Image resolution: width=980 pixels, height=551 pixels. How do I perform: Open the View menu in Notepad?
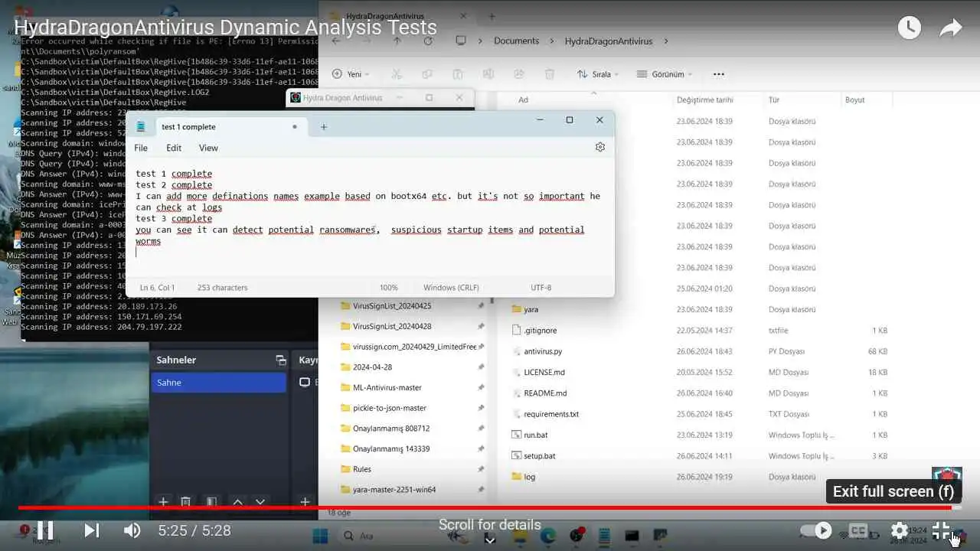click(208, 148)
